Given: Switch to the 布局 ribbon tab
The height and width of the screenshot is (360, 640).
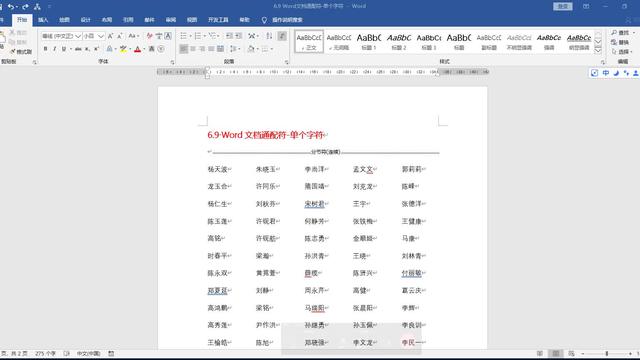Looking at the screenshot, I should pos(107,20).
